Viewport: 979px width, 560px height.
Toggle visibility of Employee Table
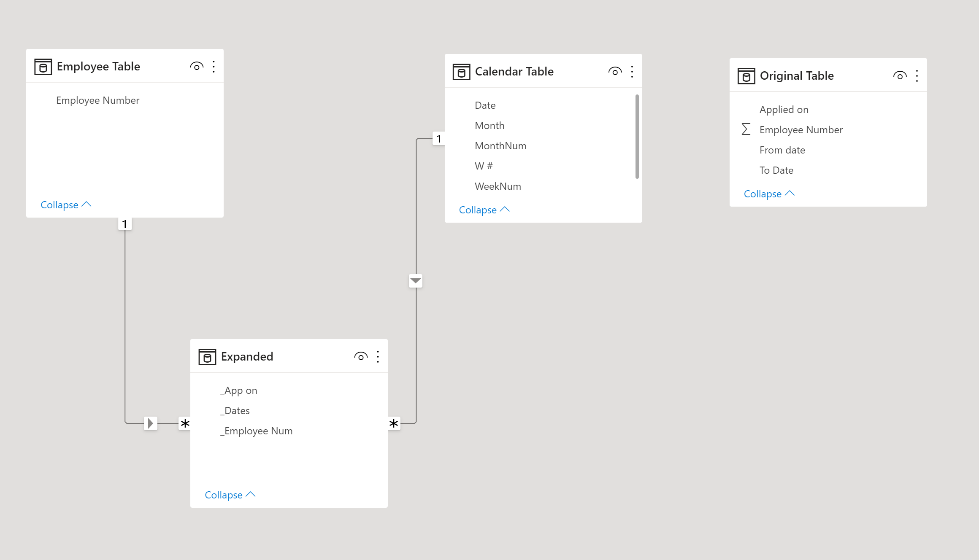click(196, 67)
